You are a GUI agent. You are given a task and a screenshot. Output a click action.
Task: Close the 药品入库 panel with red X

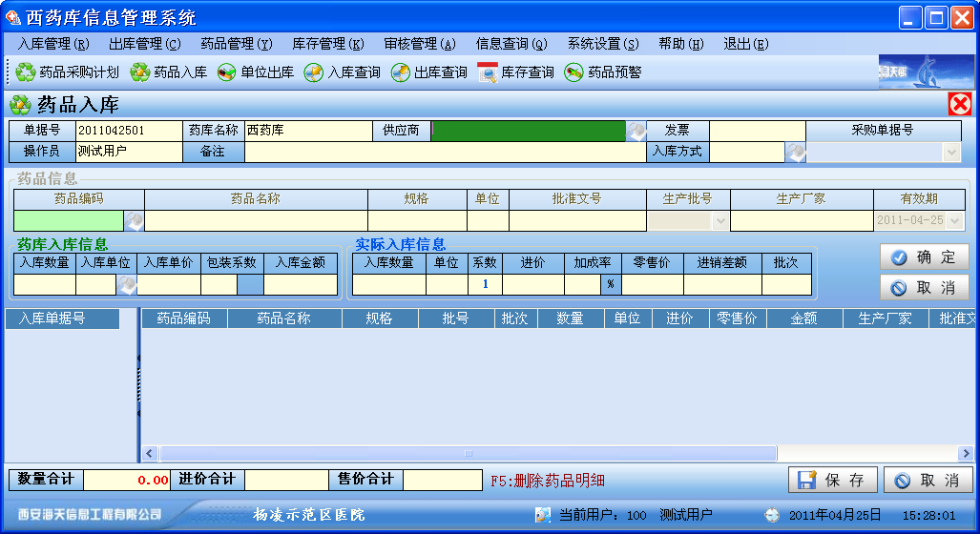coord(960,104)
